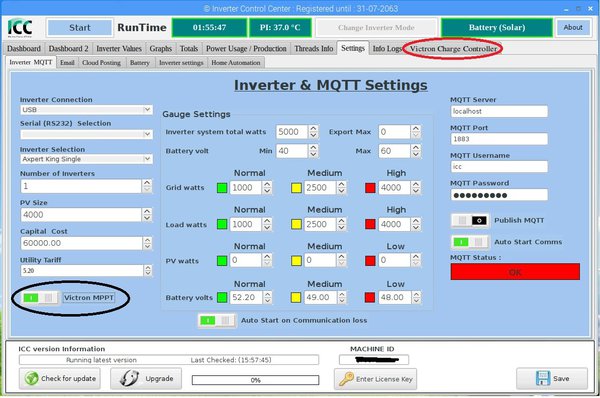The width and height of the screenshot is (600, 398).
Task: Click the Grid watts Medium yellow swatch
Action: coord(296,188)
